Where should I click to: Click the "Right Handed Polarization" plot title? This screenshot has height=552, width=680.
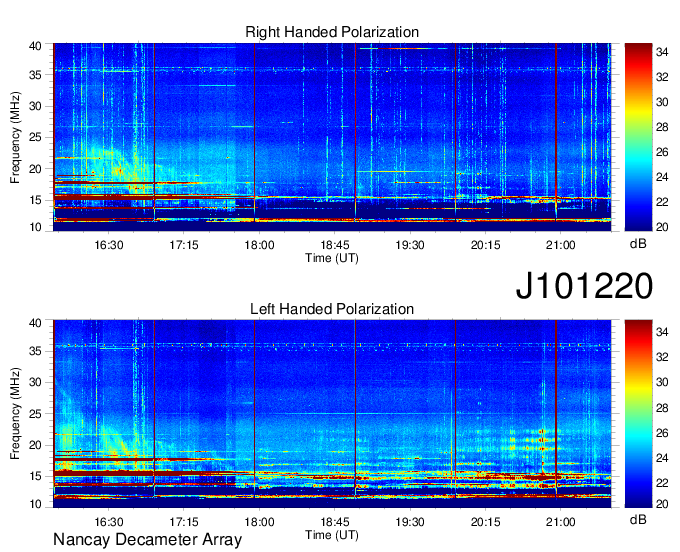pyautogui.click(x=332, y=32)
